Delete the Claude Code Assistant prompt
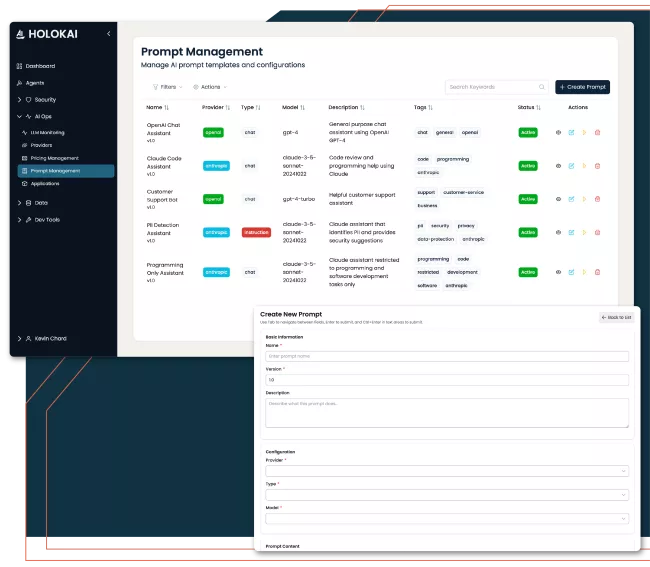The width and height of the screenshot is (650, 567). [597, 166]
